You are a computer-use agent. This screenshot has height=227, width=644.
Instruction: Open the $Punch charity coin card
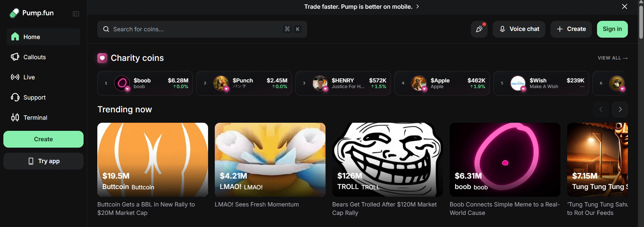244,83
